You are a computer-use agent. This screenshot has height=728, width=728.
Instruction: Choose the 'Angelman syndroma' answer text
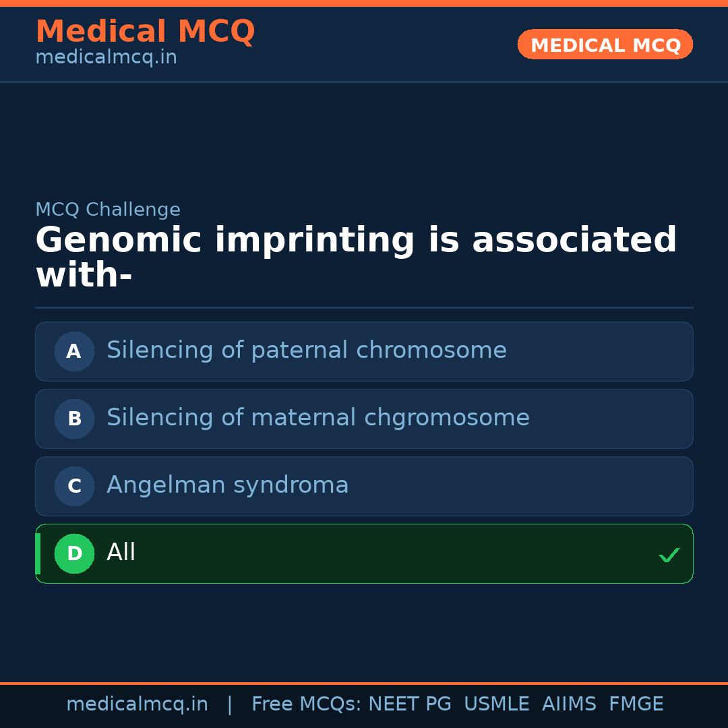click(227, 485)
